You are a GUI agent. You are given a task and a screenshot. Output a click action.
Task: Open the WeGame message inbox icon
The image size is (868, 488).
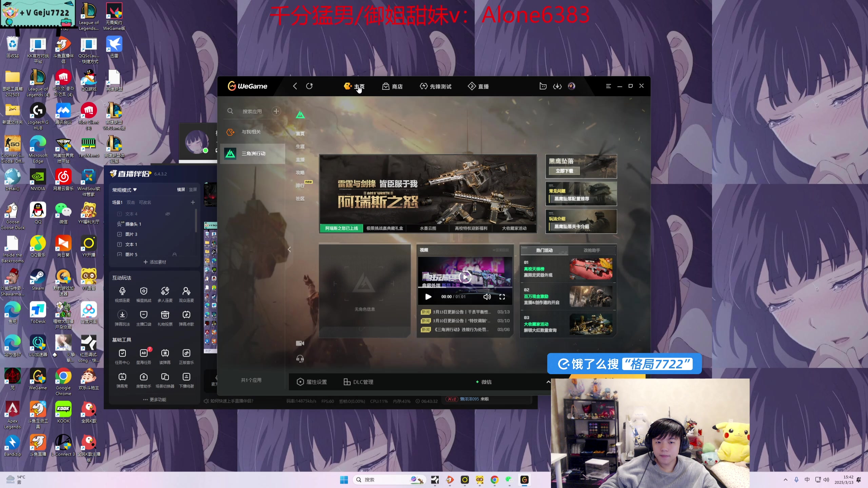click(543, 86)
